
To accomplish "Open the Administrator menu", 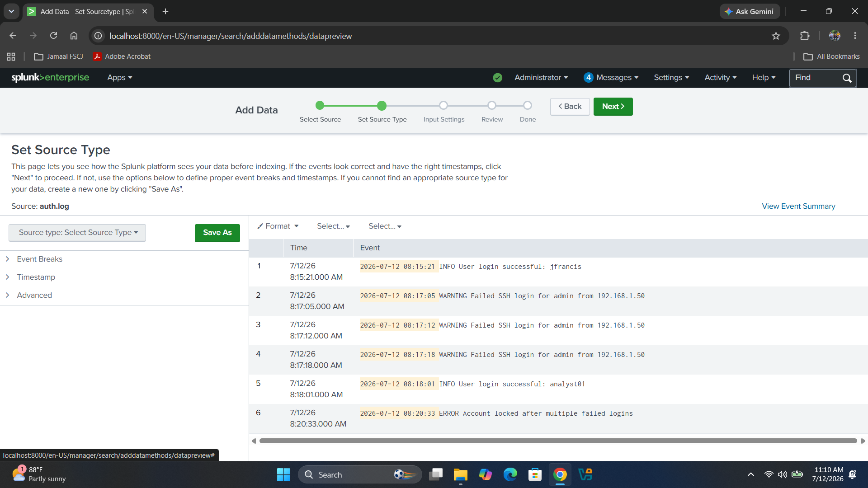I will tap(541, 78).
